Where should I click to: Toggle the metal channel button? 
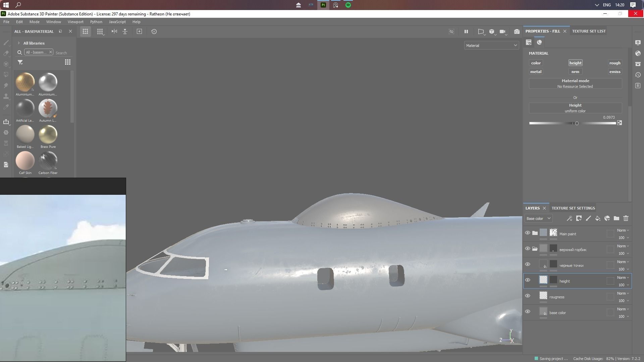coord(536,72)
